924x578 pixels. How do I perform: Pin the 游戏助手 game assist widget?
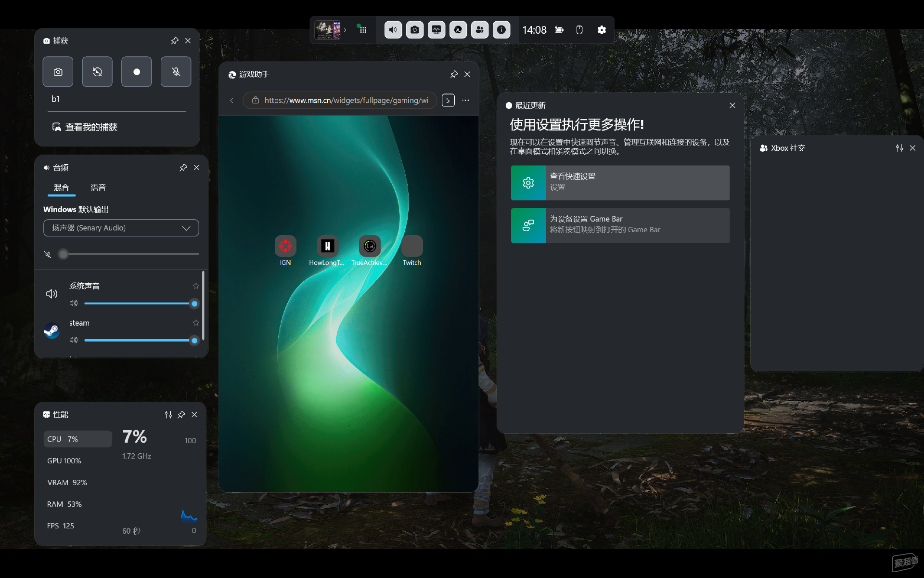(454, 74)
